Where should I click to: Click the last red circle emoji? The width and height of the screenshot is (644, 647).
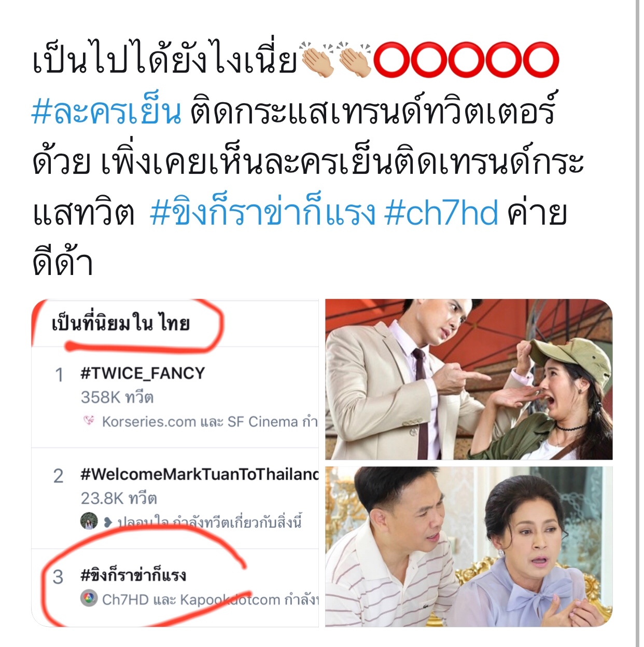[x=541, y=61]
